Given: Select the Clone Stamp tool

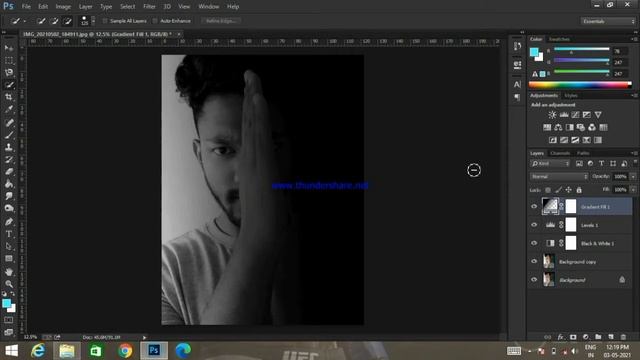Looking at the screenshot, I should coord(9,147).
